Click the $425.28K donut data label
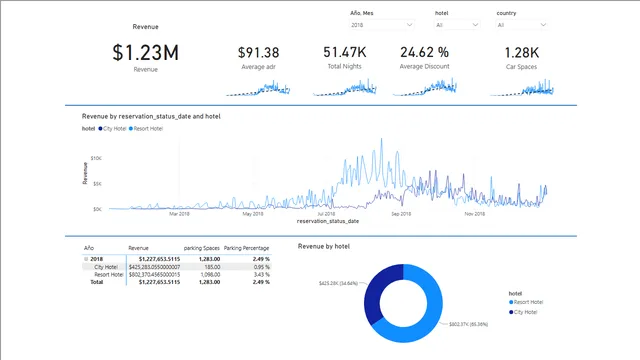Viewport: 640px width, 360px height. [338, 283]
